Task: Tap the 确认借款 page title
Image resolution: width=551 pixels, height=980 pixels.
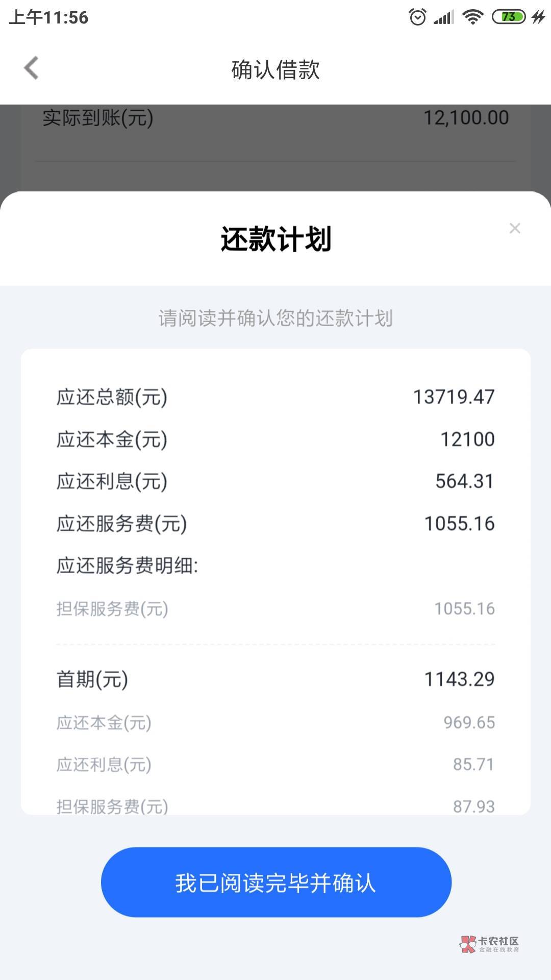Action: (275, 69)
